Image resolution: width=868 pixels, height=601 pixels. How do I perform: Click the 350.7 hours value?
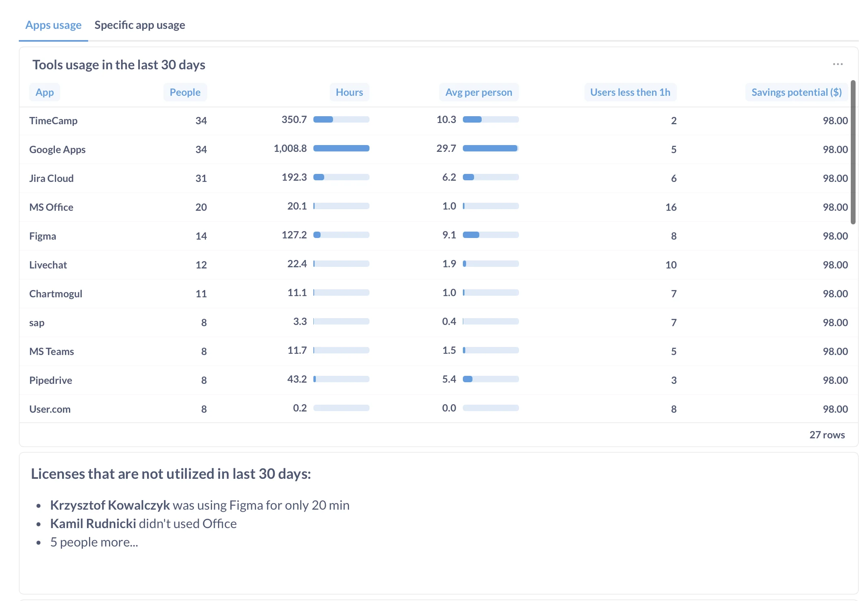tap(294, 119)
